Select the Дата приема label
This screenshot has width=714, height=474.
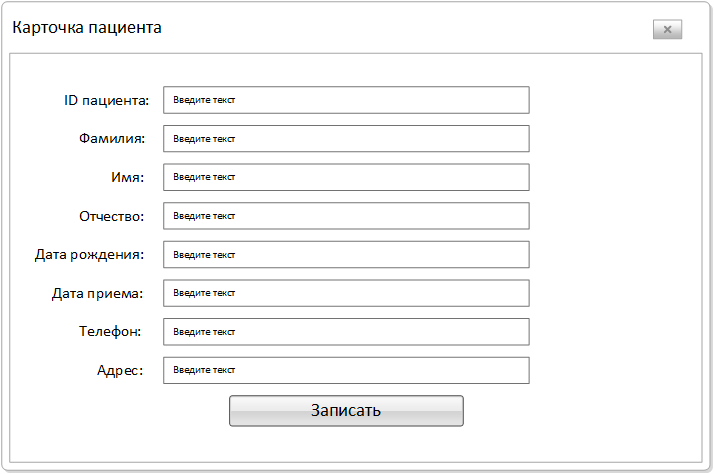(x=97, y=294)
